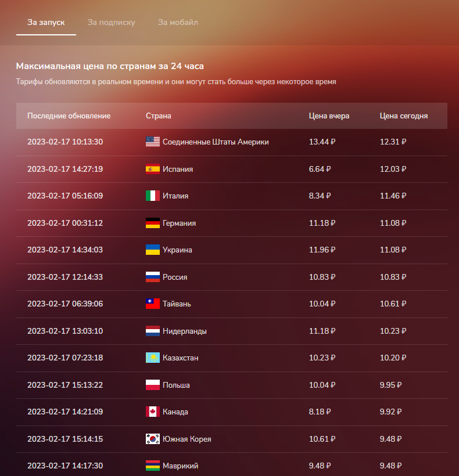This screenshot has height=476, width=459.
Task: Sort by «Цена сегодня» column header
Action: pos(404,116)
